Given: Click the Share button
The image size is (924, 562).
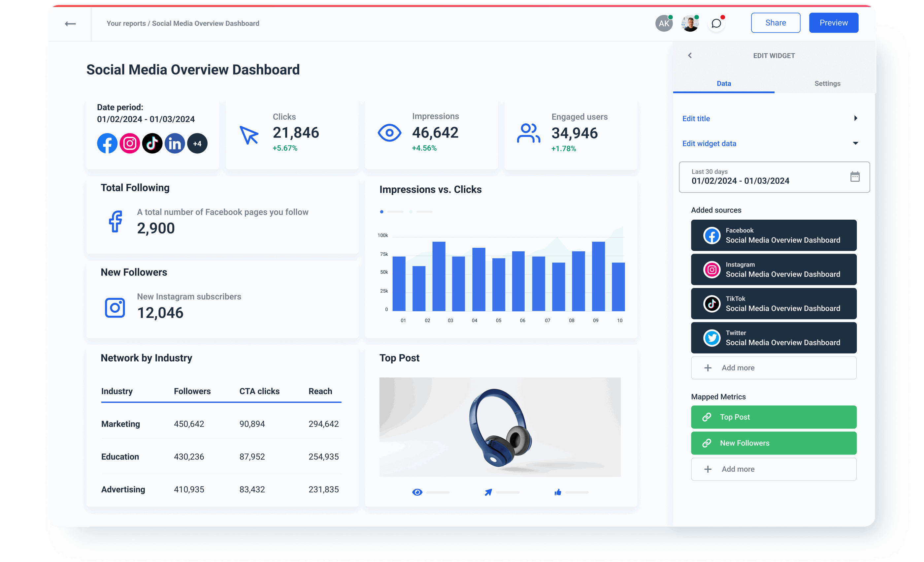Looking at the screenshot, I should pyautogui.click(x=775, y=22).
